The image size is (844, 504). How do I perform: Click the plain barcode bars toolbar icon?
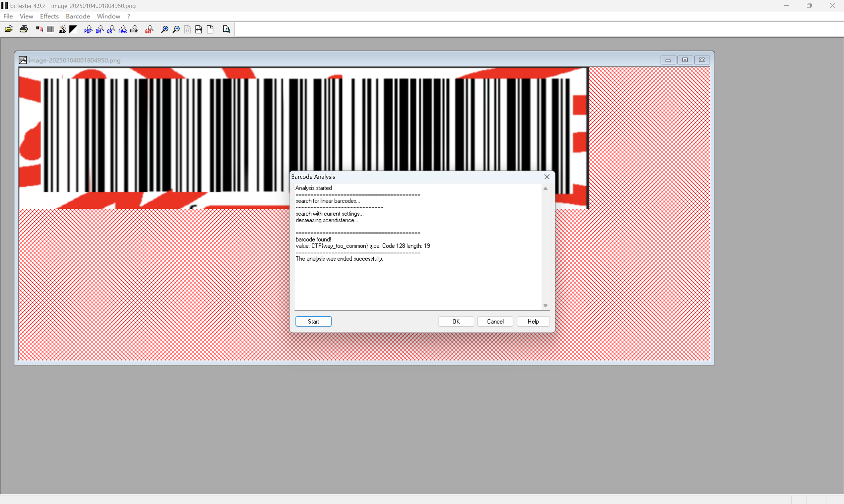tap(50, 29)
